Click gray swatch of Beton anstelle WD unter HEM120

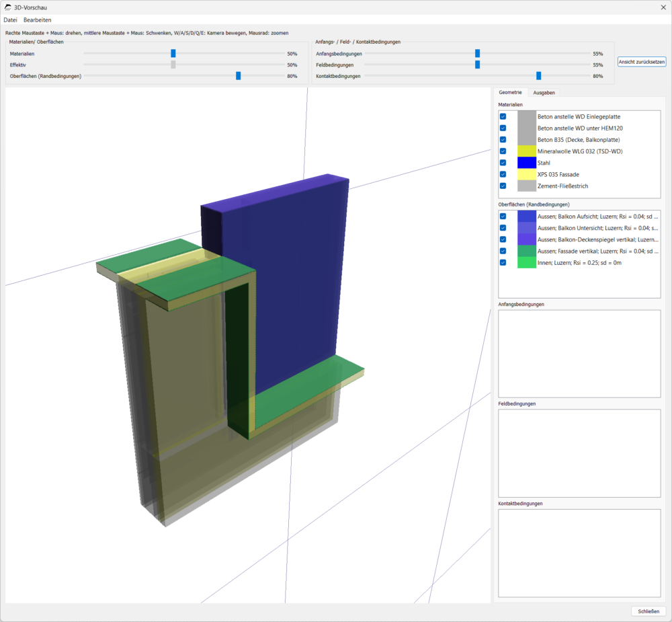(527, 128)
